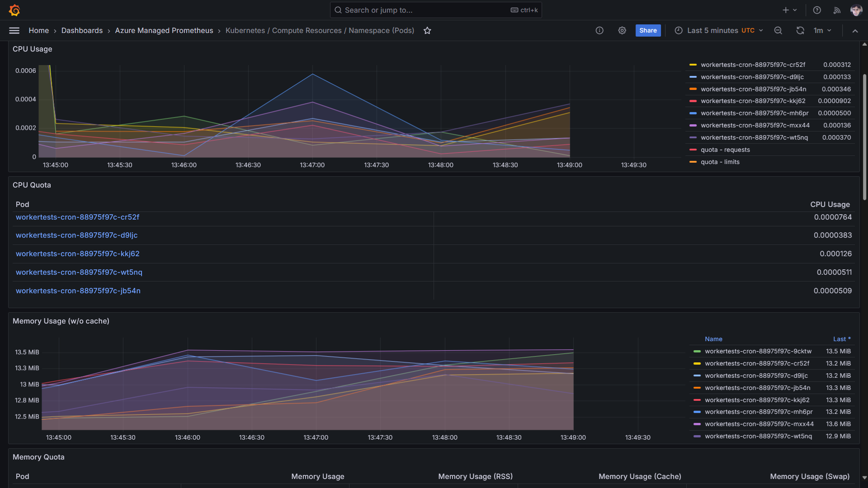Image resolution: width=868 pixels, height=488 pixels.
Task: Refresh the dashboard now
Action: tap(800, 31)
